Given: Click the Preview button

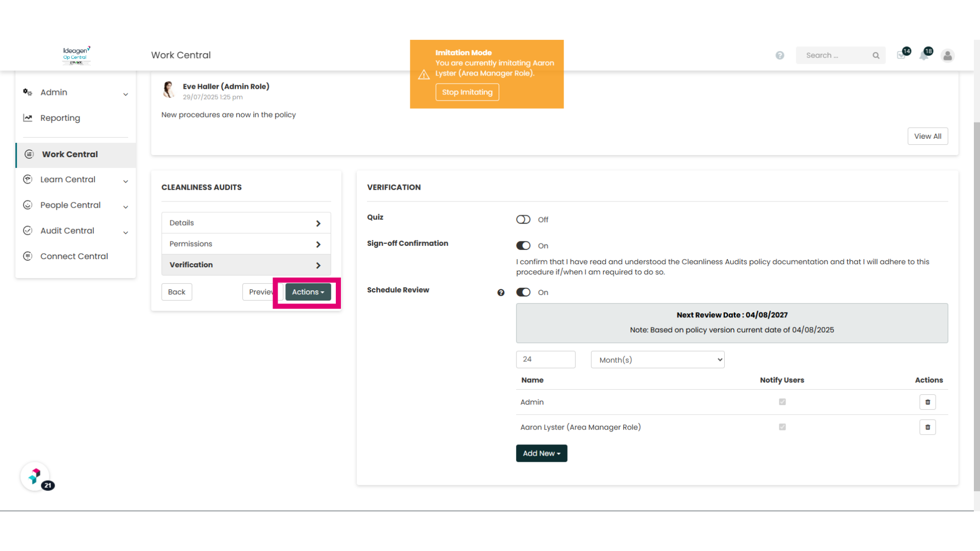Looking at the screenshot, I should point(262,292).
